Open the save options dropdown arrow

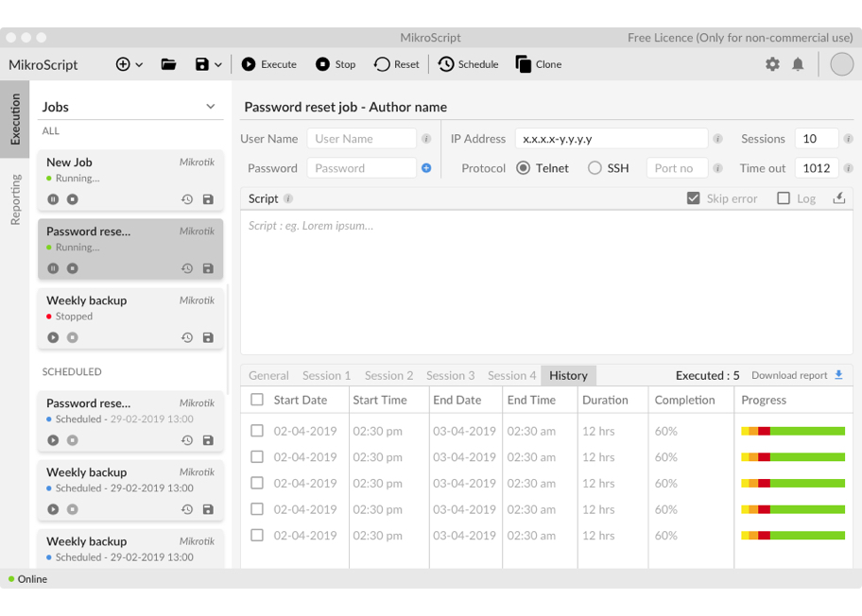[x=218, y=65]
